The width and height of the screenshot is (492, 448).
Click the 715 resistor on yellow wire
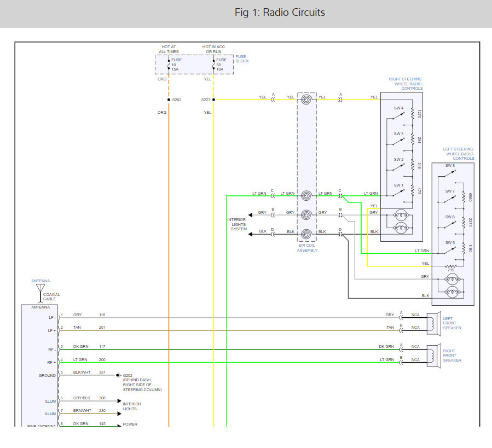(x=451, y=266)
